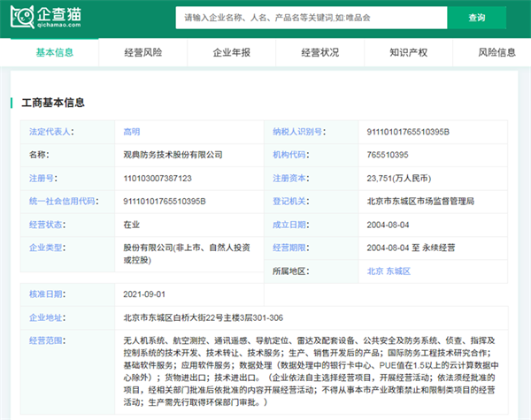Image resolution: width=531 pixels, height=420 pixels.
Task: Select credit code value beside 统一社会信用代码
Action: (x=165, y=201)
